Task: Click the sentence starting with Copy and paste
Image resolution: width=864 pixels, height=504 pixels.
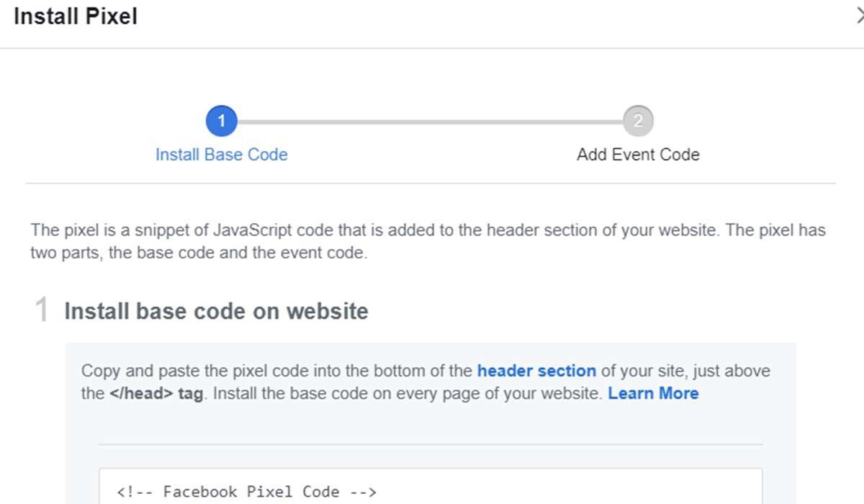Action: coord(277,372)
